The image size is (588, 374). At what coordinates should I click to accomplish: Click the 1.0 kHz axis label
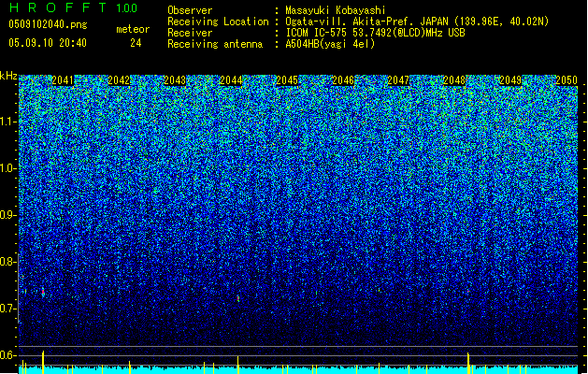point(8,168)
